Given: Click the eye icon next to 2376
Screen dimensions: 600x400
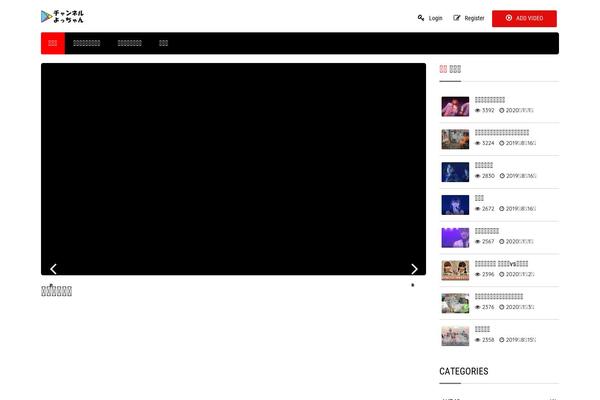Looking at the screenshot, I should coord(478,307).
